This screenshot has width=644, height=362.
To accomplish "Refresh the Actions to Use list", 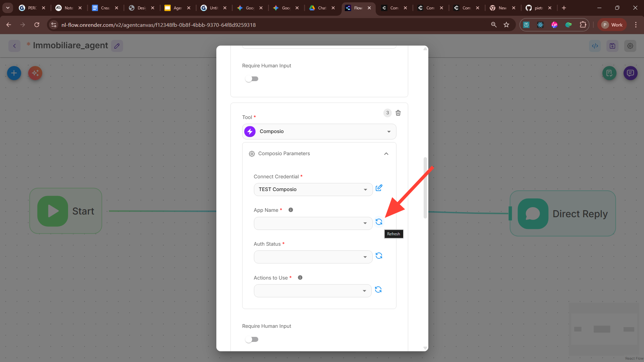I will pos(378,290).
